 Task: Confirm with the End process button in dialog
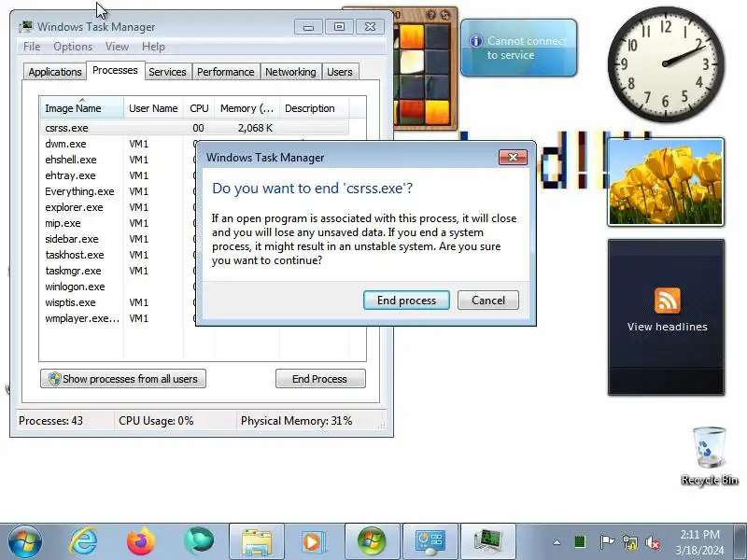coord(406,300)
